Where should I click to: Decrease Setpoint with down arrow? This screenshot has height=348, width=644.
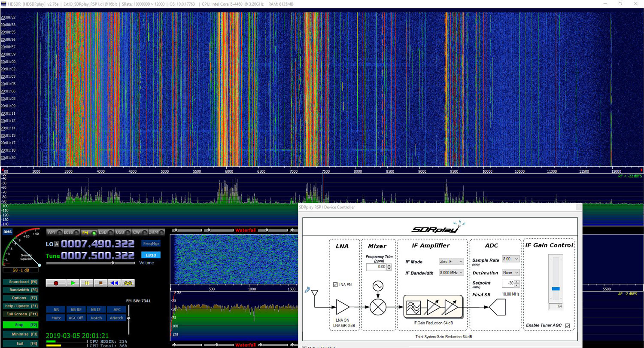pyautogui.click(x=517, y=285)
